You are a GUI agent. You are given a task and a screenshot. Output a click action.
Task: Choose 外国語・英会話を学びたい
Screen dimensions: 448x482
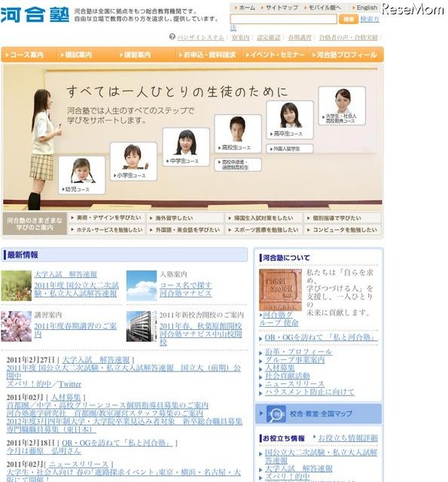pos(185,230)
